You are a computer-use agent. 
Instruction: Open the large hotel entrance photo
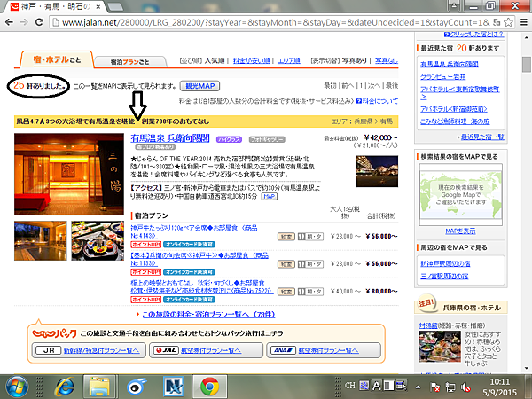coord(69,175)
